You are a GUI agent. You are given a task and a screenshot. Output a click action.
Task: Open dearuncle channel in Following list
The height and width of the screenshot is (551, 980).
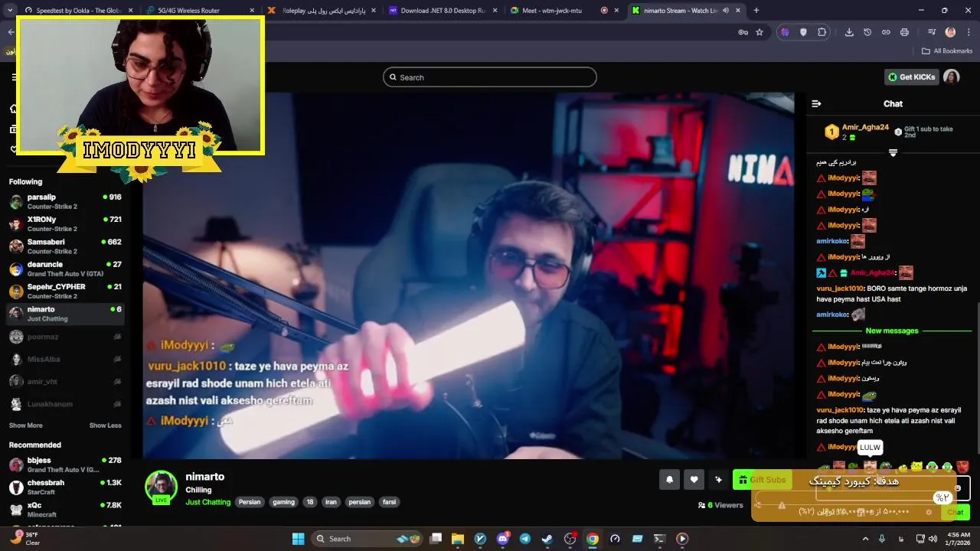(x=65, y=269)
